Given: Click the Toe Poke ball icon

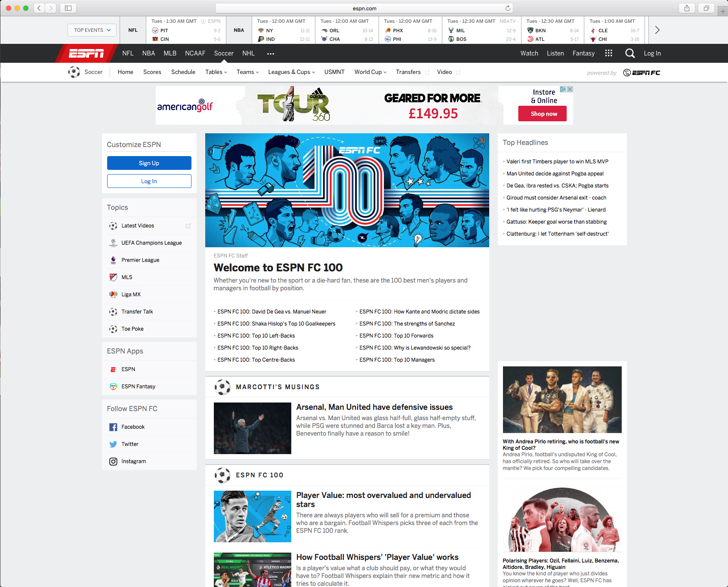Looking at the screenshot, I should tap(113, 329).
